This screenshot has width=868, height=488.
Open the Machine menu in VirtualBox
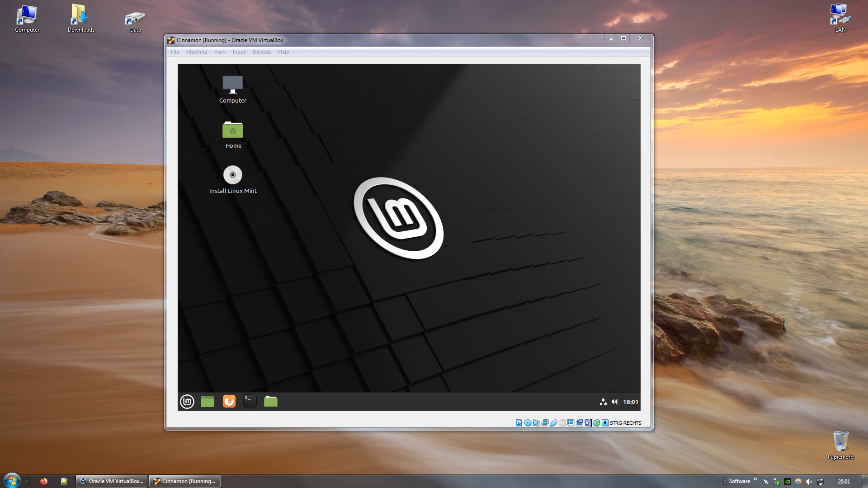coord(196,52)
